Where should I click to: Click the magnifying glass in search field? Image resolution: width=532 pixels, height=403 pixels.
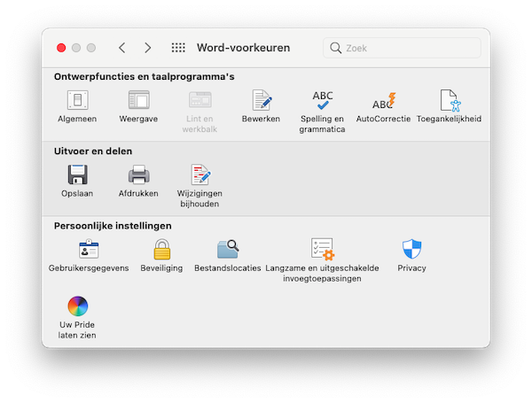[x=335, y=48]
